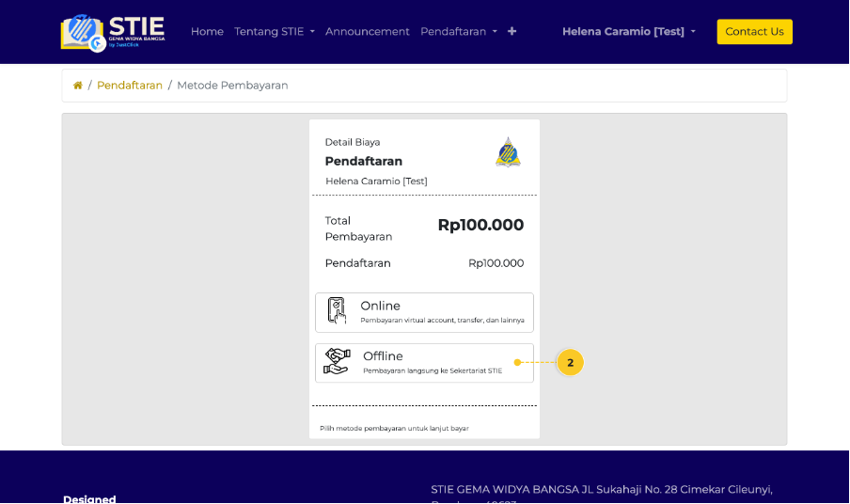Choose the Online payment method label
This screenshot has height=504, width=850.
[380, 306]
